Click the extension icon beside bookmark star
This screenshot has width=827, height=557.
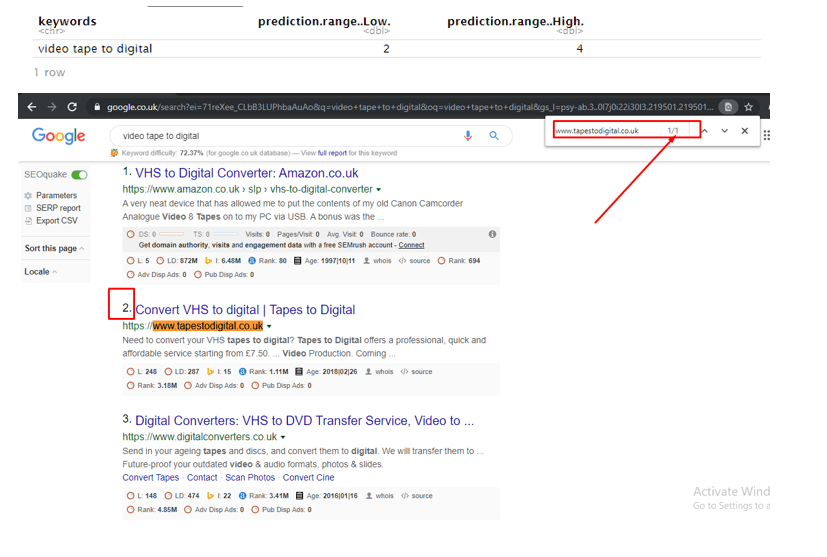728,107
